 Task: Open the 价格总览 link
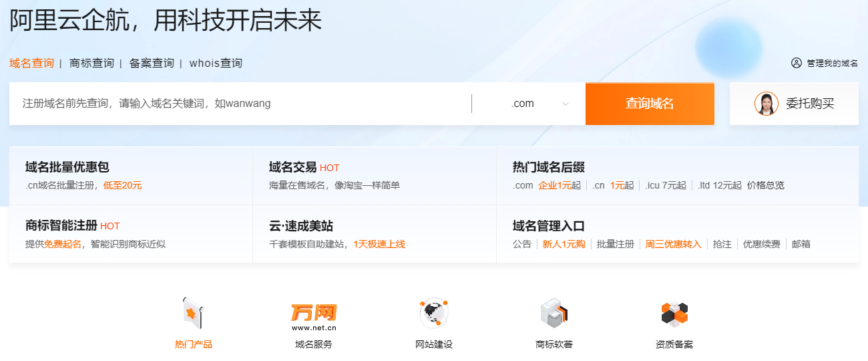(766, 185)
